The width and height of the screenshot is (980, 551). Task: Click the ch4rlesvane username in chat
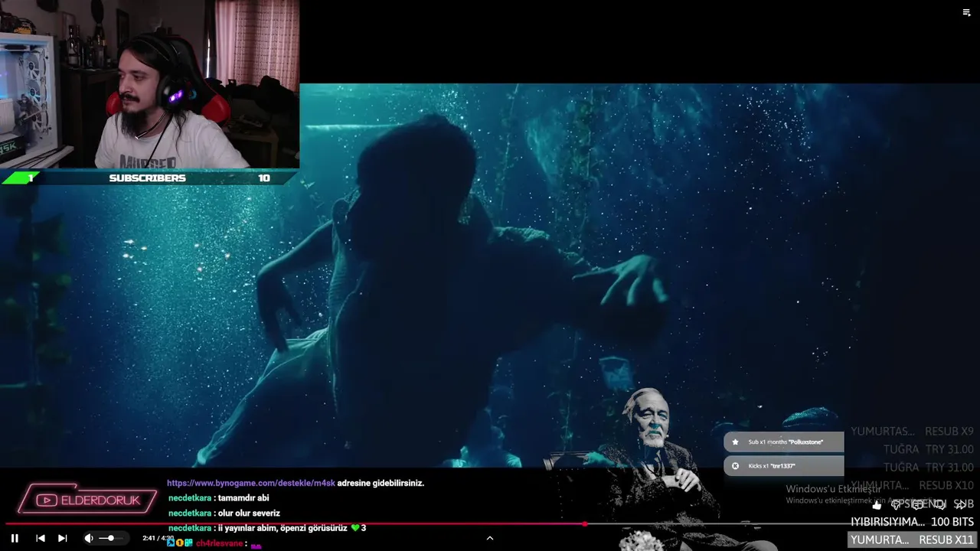219,543
